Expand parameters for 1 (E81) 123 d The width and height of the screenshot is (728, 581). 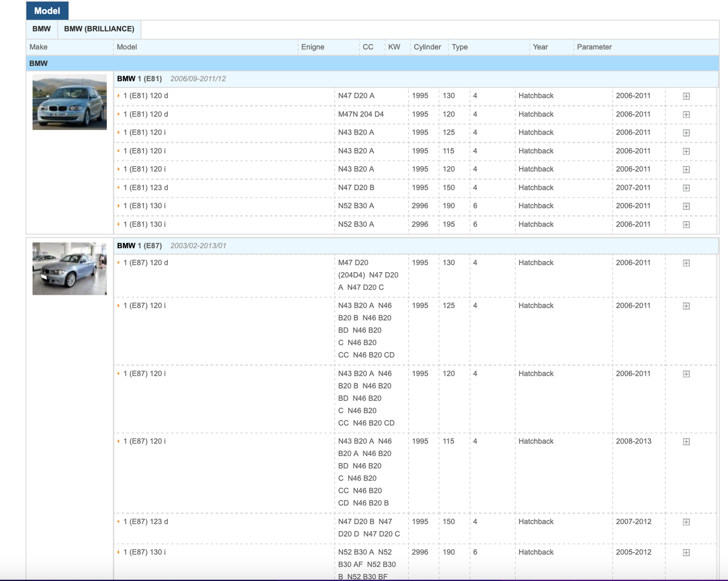point(686,188)
